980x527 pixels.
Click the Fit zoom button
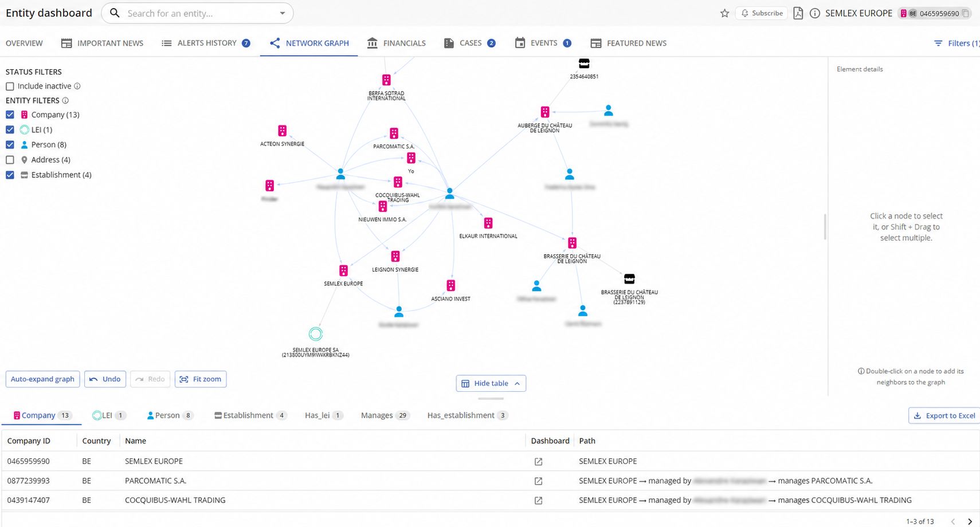click(201, 379)
